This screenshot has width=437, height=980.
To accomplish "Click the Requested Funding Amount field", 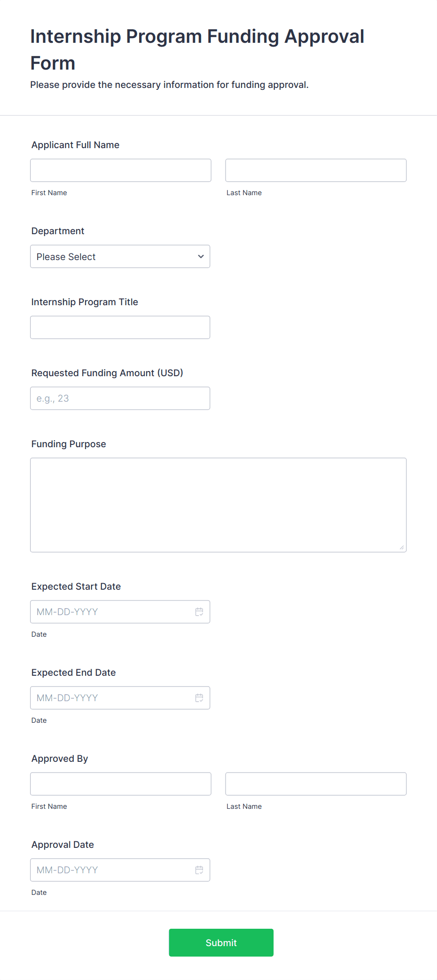I will pyautogui.click(x=120, y=398).
